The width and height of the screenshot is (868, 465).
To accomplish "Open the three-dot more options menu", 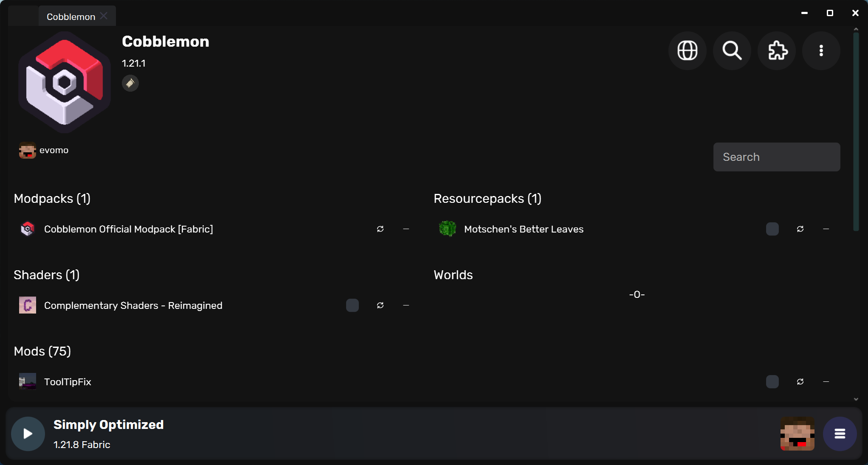I will tap(821, 50).
